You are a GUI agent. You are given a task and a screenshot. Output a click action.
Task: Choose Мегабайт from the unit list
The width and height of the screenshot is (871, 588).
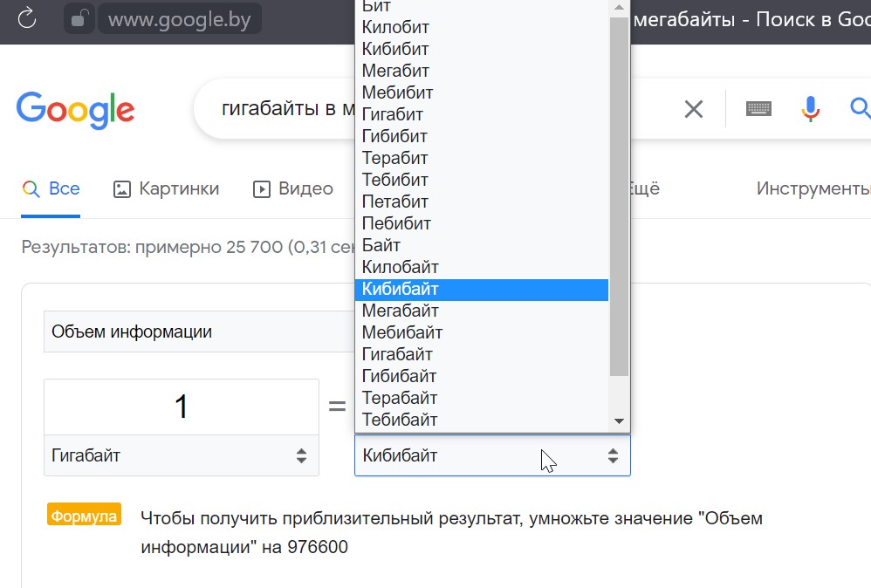[401, 311]
